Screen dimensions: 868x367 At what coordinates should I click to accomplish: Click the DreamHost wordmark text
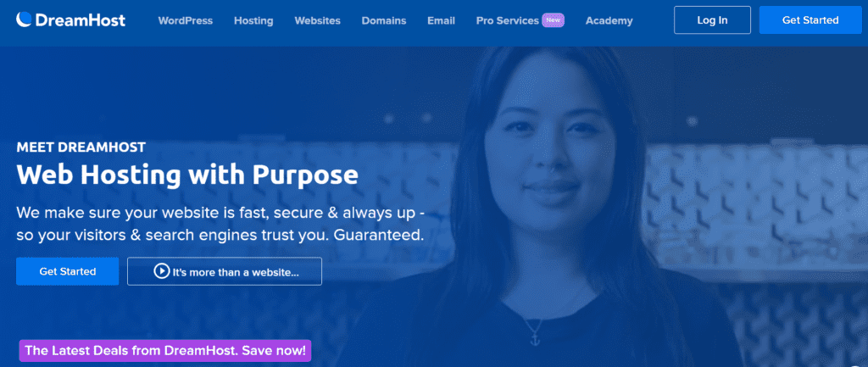coord(81,20)
